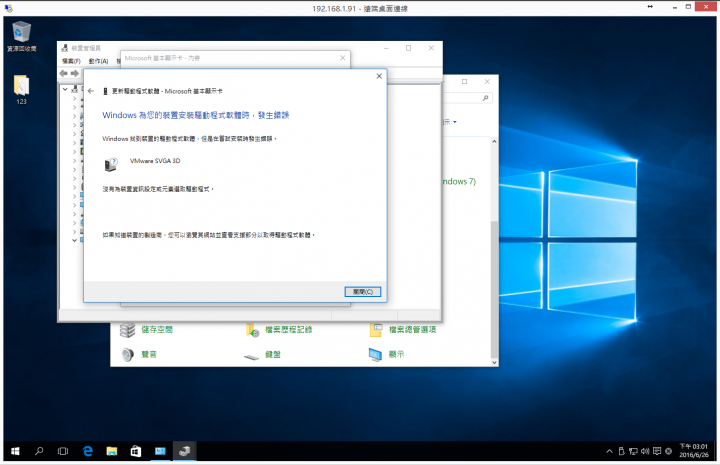Click the VMware SVGA 3D device icon

pos(111,164)
